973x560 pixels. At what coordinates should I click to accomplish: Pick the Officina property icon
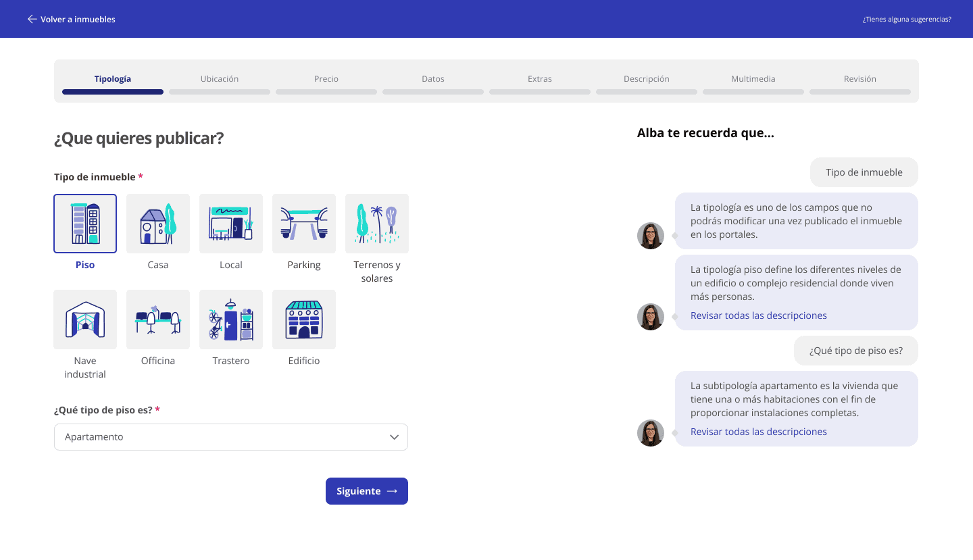coord(158,320)
